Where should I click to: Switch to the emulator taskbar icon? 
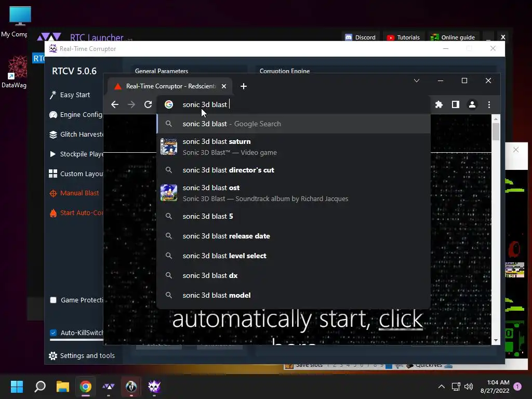(131, 387)
